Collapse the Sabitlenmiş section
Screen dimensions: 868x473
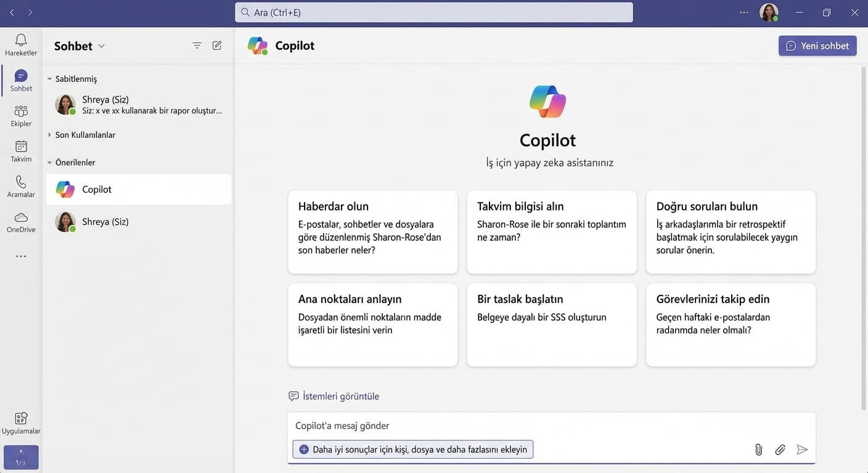(x=49, y=78)
